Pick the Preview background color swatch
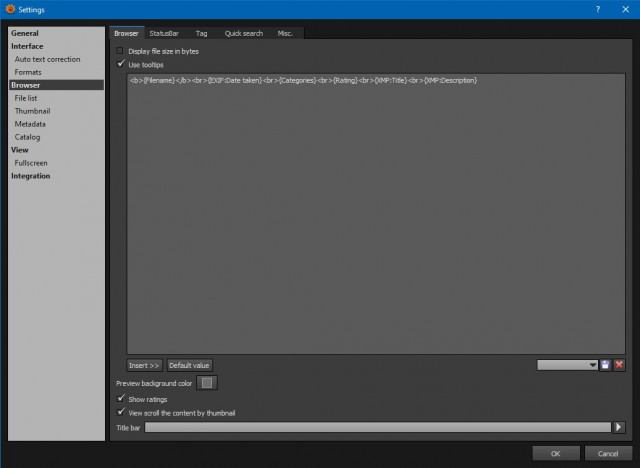 pyautogui.click(x=207, y=383)
